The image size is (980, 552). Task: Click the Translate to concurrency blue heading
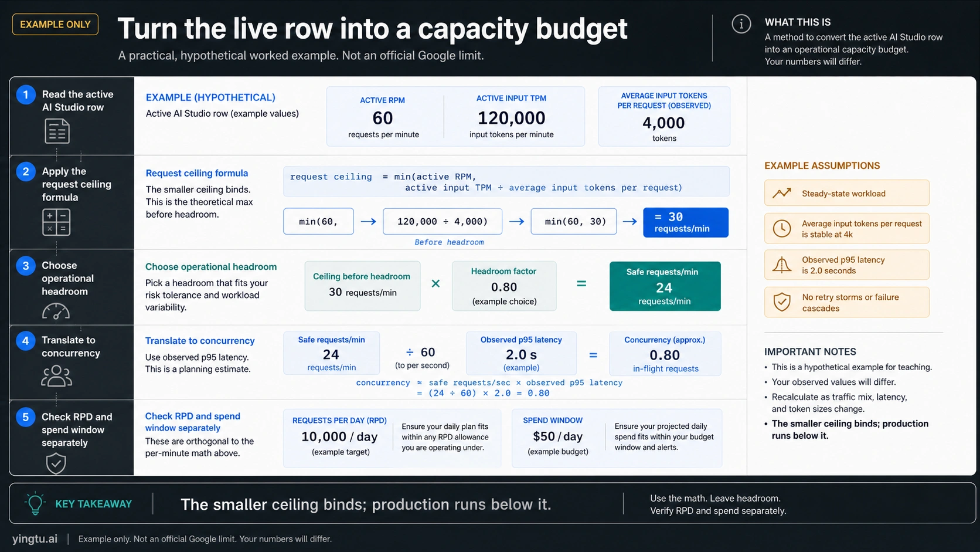pos(200,341)
